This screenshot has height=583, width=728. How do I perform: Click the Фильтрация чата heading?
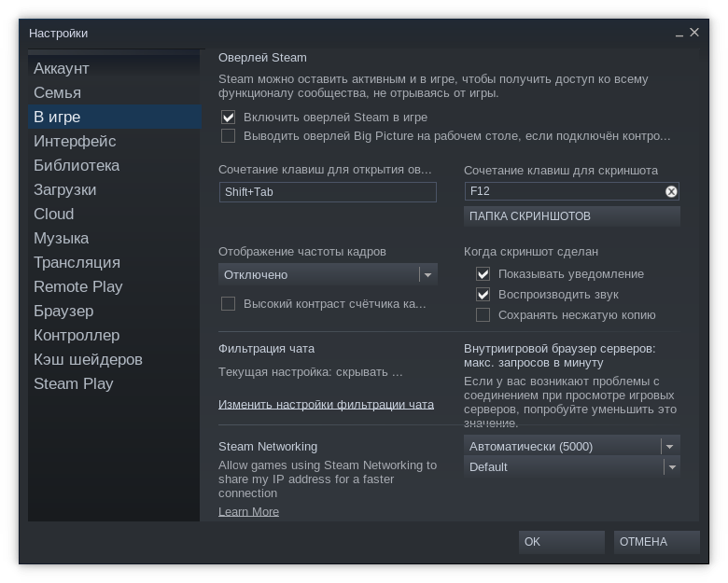point(266,349)
